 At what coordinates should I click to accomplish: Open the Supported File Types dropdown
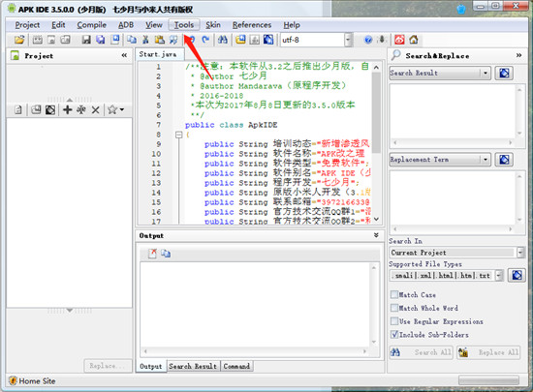[x=499, y=275]
